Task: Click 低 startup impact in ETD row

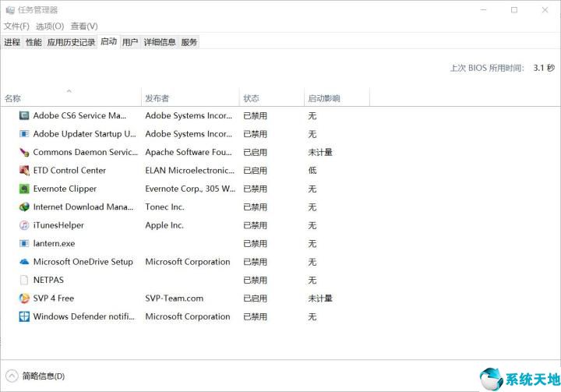Action: pyautogui.click(x=312, y=171)
